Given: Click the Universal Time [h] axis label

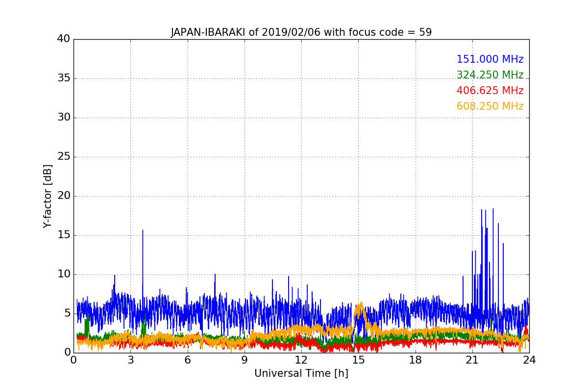Looking at the screenshot, I should point(301,373).
